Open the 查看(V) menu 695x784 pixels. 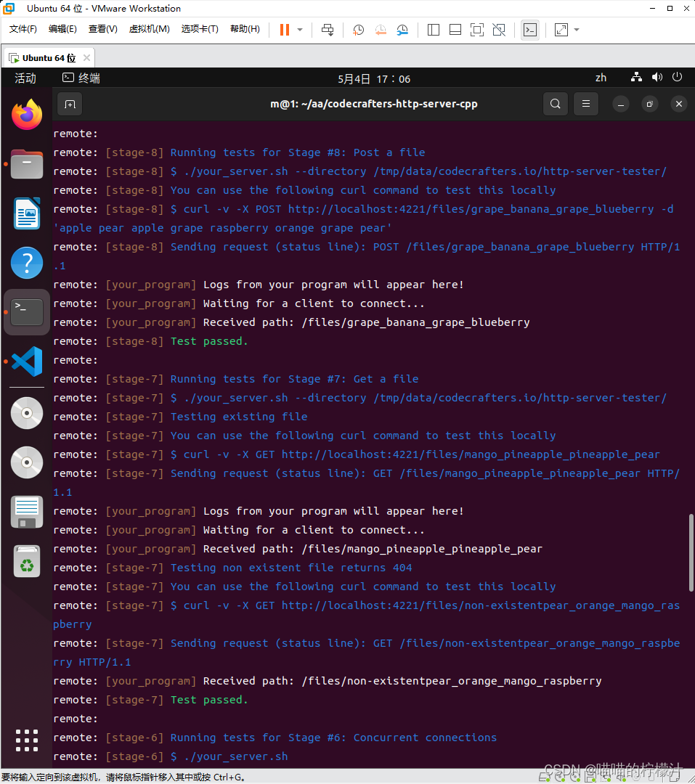coord(102,29)
